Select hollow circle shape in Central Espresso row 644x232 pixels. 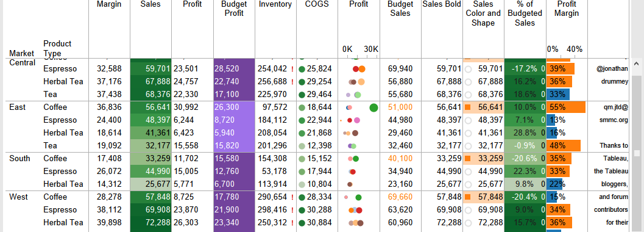tap(468, 69)
